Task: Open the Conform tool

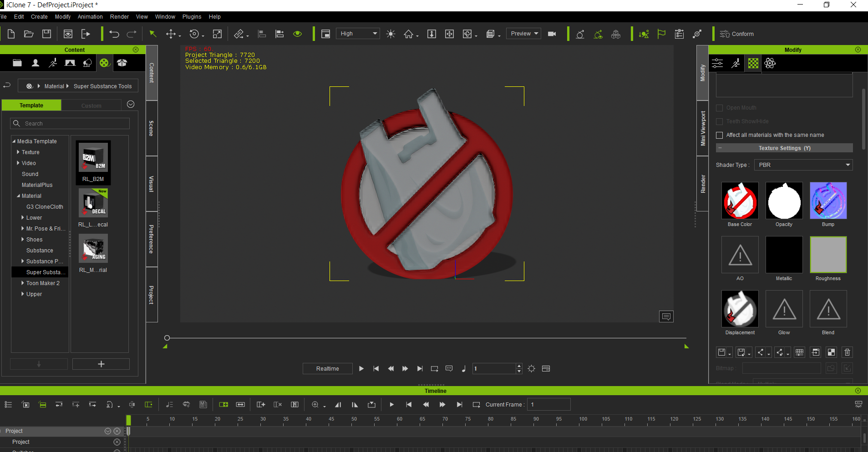Action: click(x=737, y=34)
